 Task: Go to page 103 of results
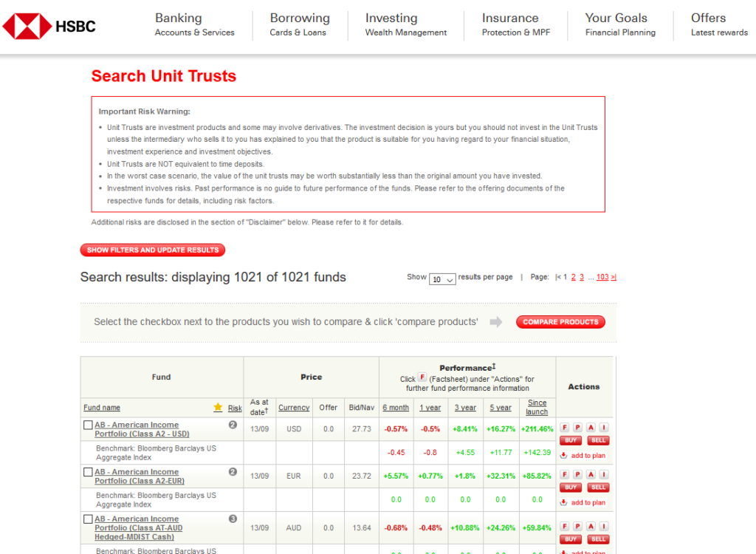coord(602,278)
